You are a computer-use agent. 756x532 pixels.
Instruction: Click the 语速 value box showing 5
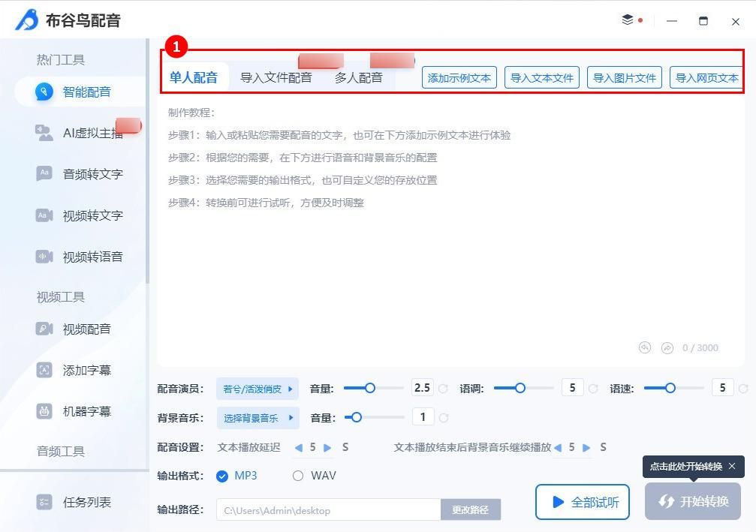pos(722,388)
